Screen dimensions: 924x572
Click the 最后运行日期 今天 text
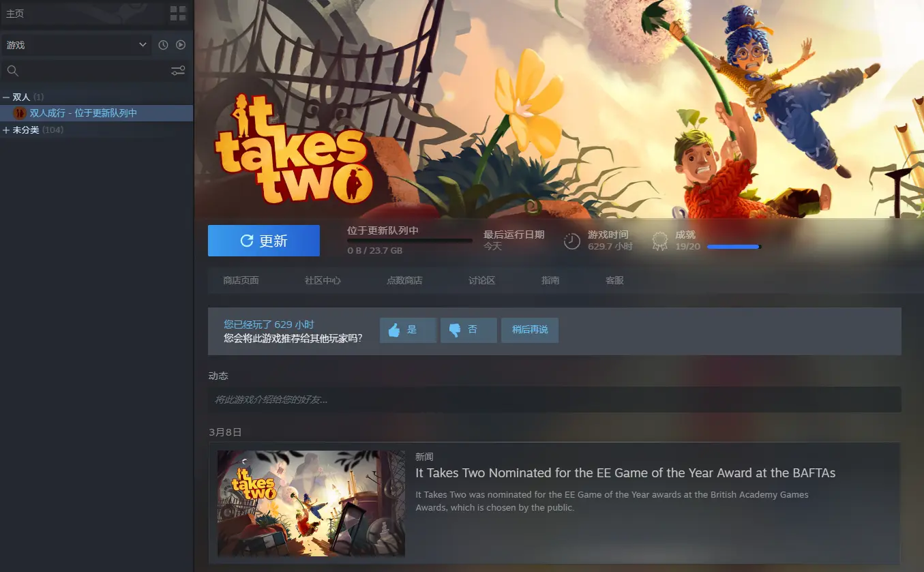(x=514, y=240)
